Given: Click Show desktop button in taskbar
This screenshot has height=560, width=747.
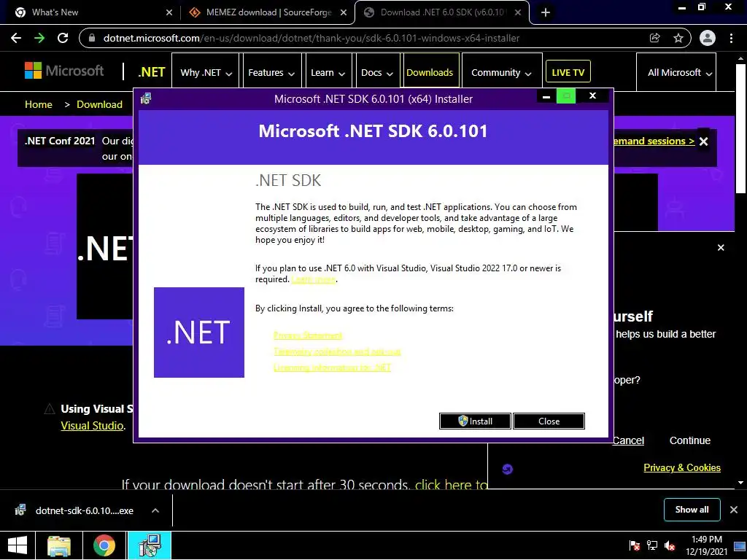Looking at the screenshot, I should click(x=740, y=545).
